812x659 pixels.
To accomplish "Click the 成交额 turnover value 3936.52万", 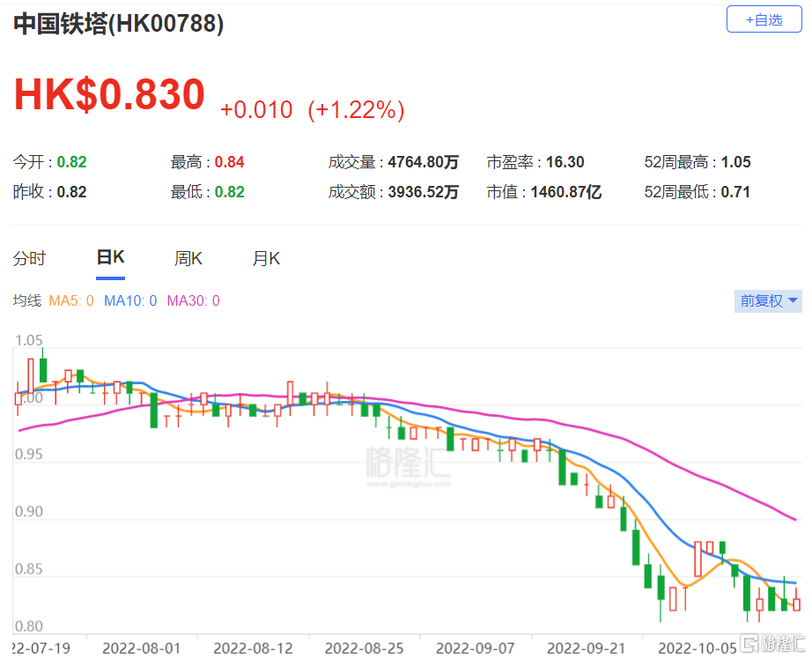I will (424, 192).
